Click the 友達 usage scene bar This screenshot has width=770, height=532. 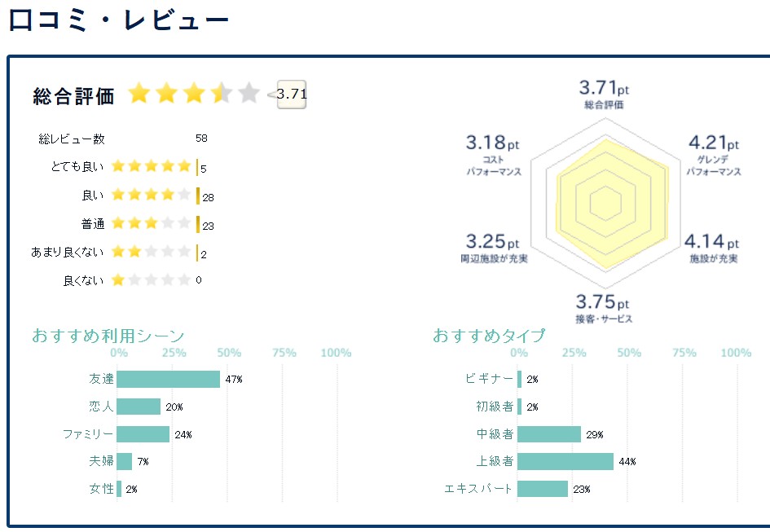point(169,380)
